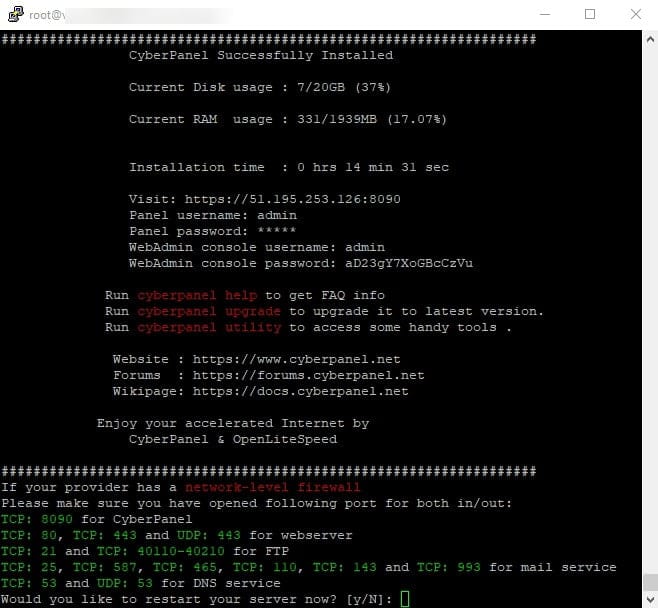Click the scrollbar up arrow
The image size is (658, 608).
pyautogui.click(x=650, y=40)
